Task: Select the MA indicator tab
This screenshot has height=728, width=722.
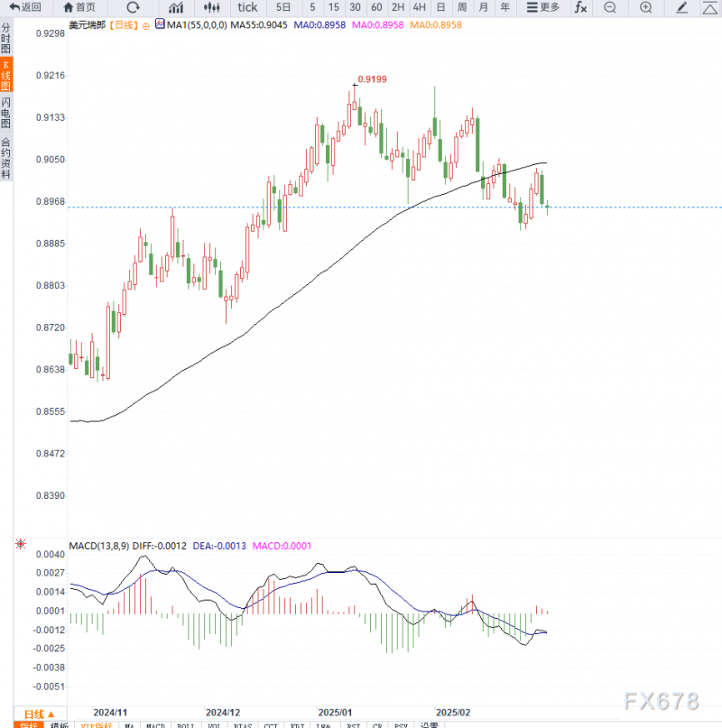Action: 130,724
